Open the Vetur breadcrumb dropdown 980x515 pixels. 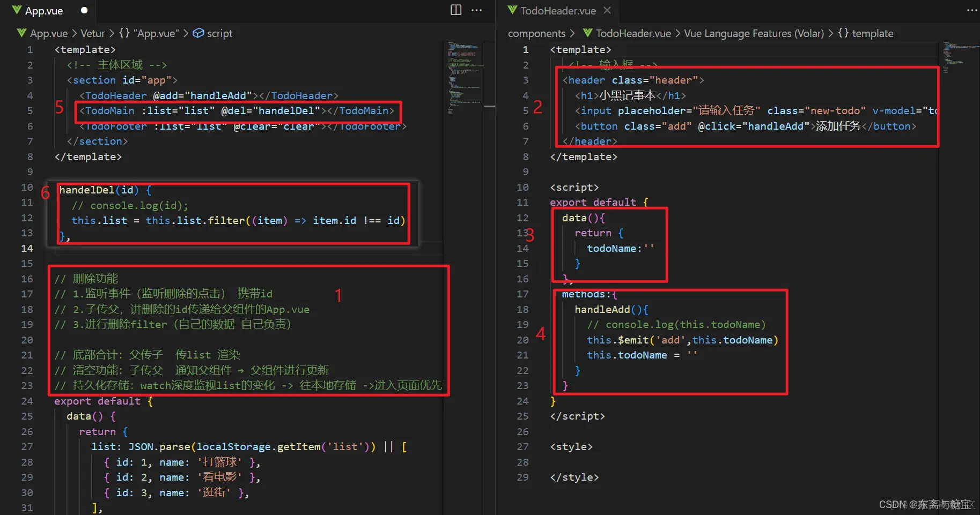93,33
